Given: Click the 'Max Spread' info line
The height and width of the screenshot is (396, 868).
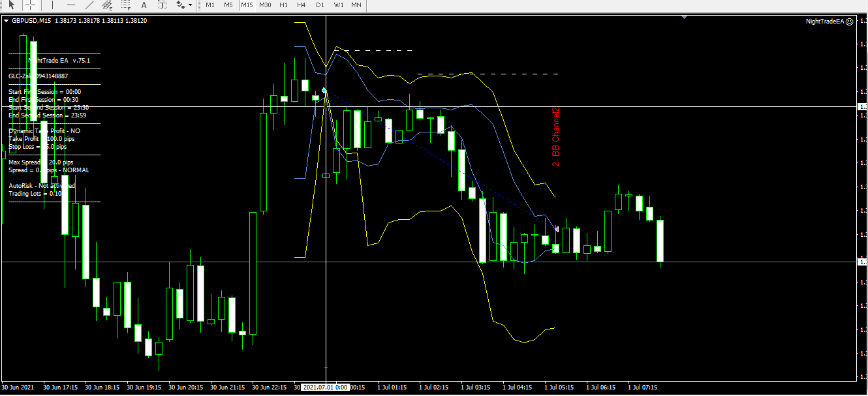Looking at the screenshot, I should click(40, 162).
